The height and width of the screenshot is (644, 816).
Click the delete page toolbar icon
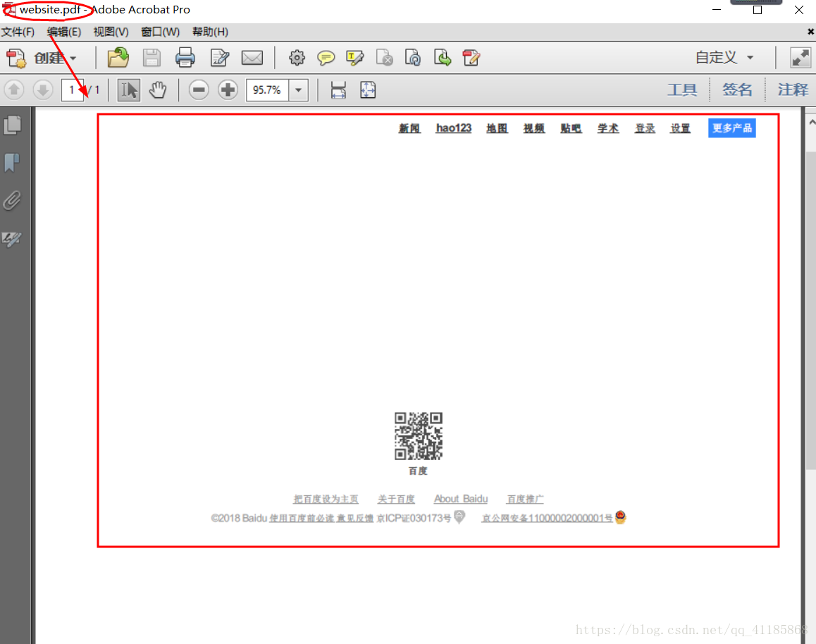385,58
